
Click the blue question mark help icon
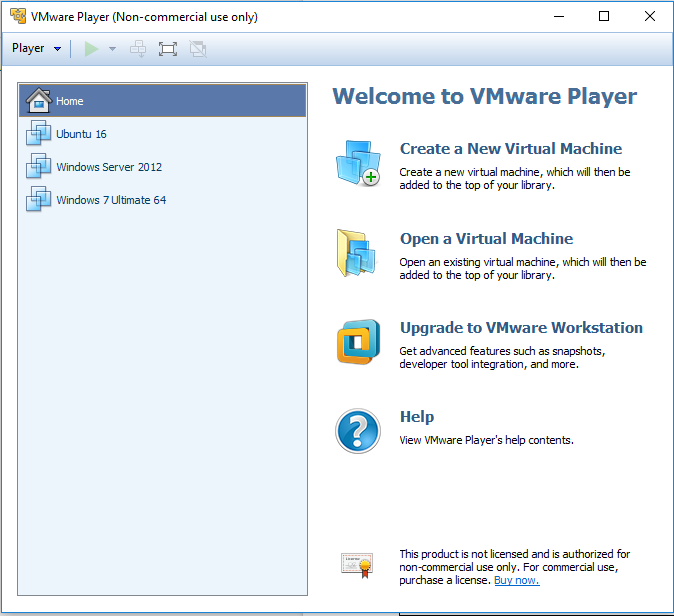point(358,431)
